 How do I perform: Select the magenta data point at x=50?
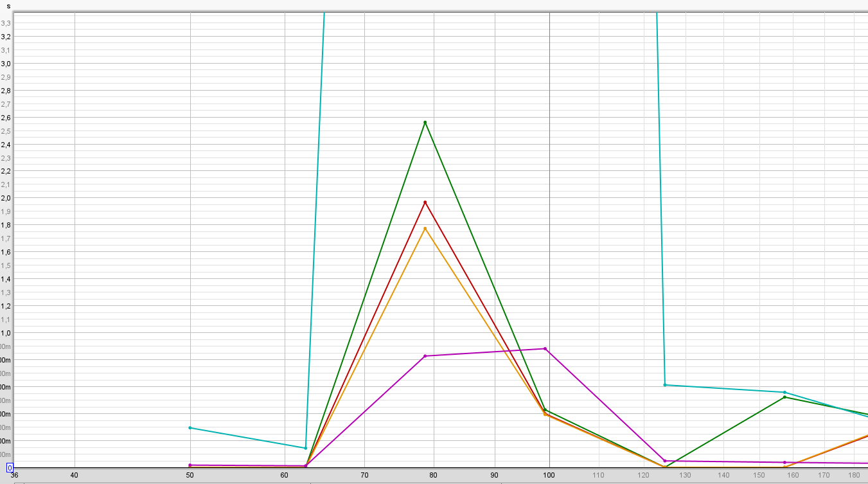click(190, 465)
